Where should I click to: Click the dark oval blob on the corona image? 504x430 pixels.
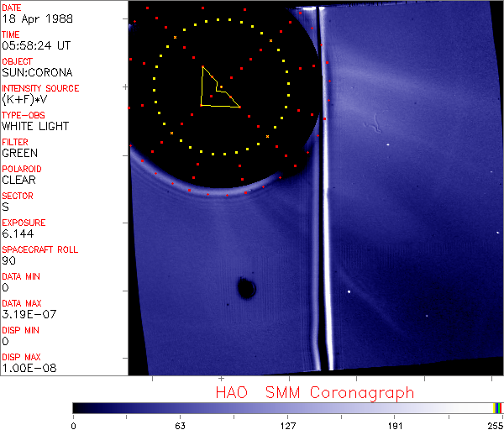coord(246,288)
